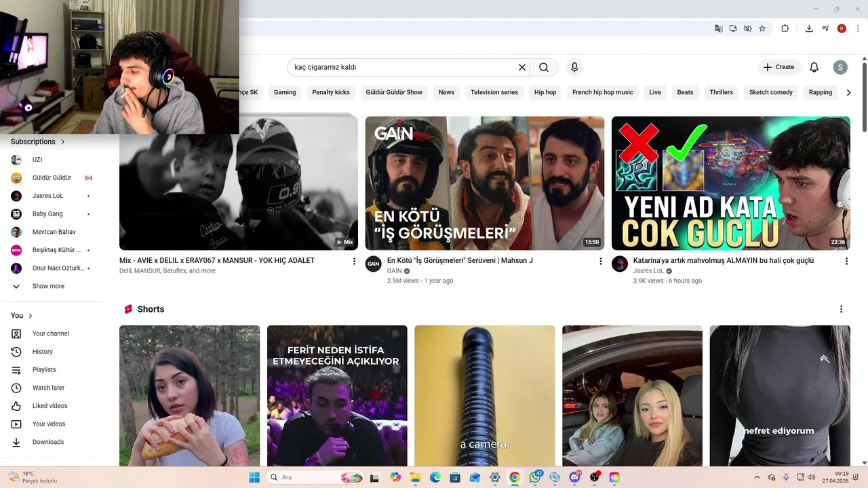868x488 pixels.
Task: Play the GAİN İş Görüşmeleri thumbnail
Action: 485,183
